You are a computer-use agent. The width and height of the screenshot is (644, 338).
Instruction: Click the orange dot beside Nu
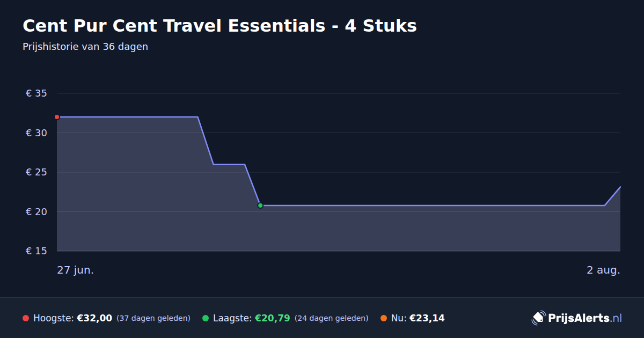point(384,318)
